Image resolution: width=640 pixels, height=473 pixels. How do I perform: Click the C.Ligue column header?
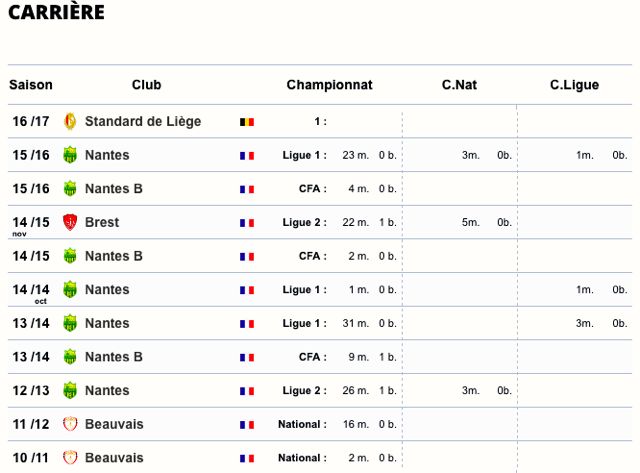[x=574, y=84]
